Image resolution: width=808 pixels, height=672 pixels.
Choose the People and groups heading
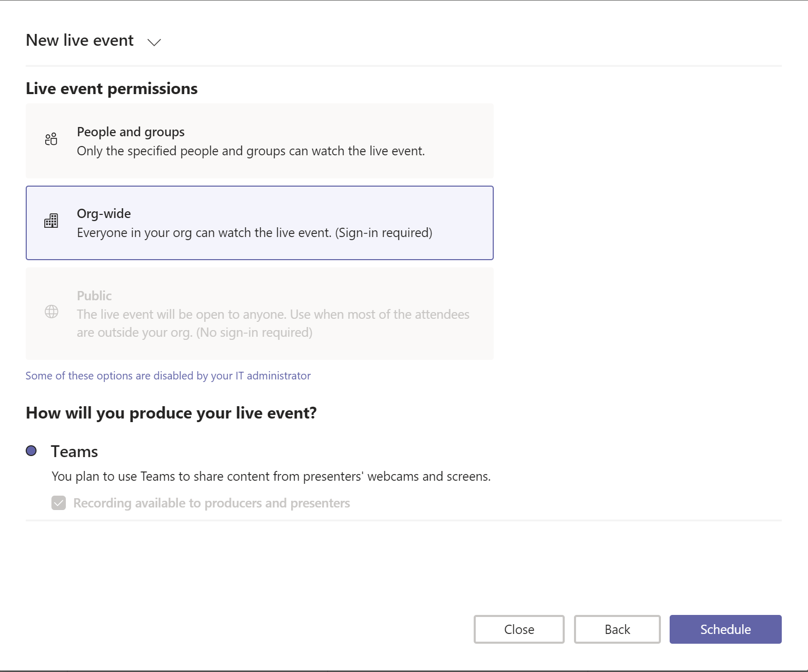click(x=131, y=132)
